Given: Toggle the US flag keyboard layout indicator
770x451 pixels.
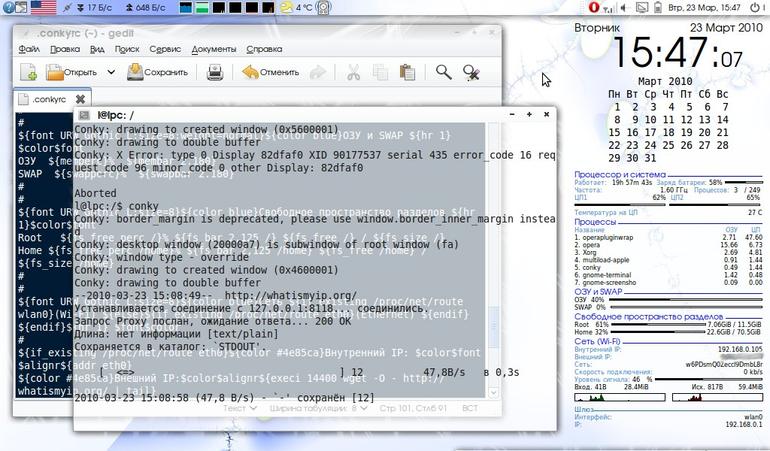Looking at the screenshot, I should click(43, 7).
